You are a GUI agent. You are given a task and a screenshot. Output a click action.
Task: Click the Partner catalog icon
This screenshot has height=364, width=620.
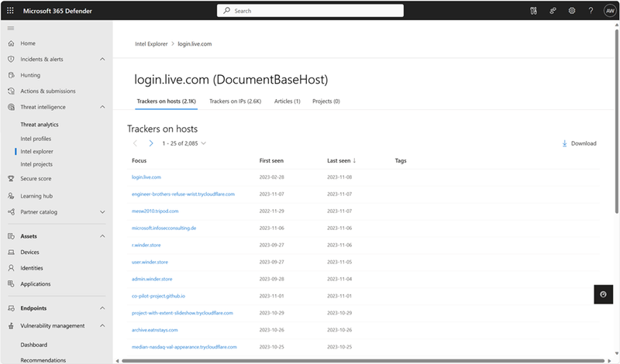click(11, 212)
